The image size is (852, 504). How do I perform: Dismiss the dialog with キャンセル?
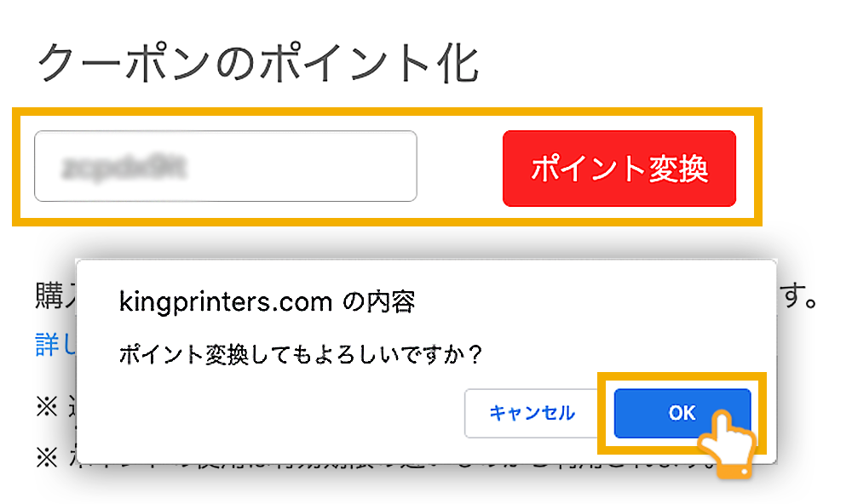pos(532,412)
